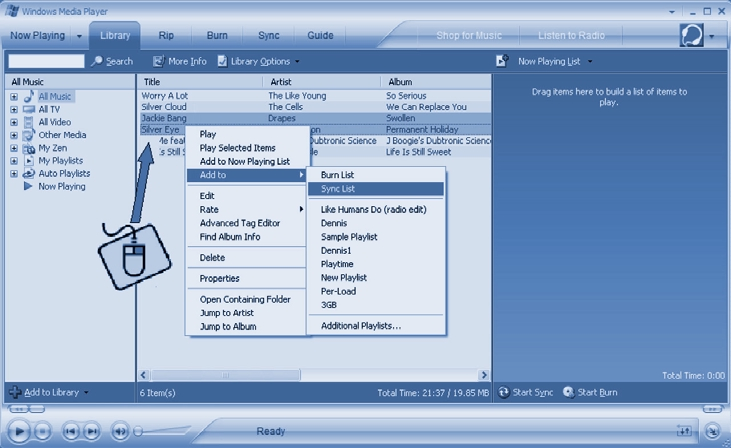Expand the My Playlists tree node
The width and height of the screenshot is (731, 448).
point(14,161)
